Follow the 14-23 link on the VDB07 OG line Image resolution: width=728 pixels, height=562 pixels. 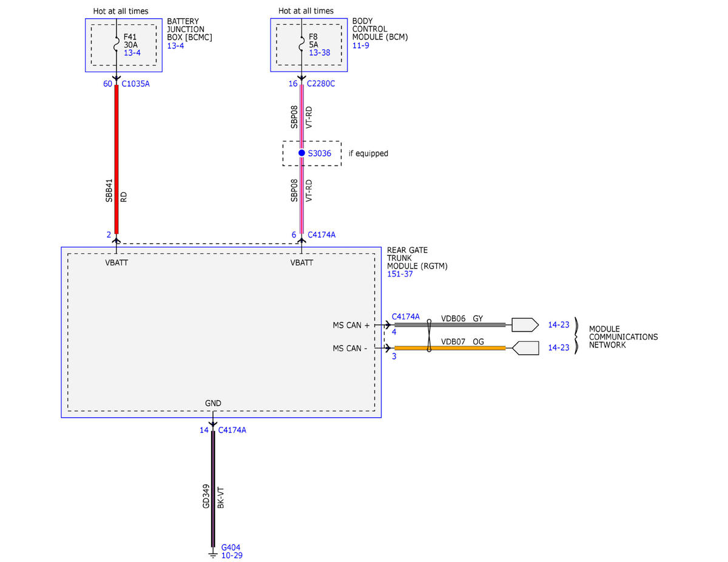[x=558, y=348]
